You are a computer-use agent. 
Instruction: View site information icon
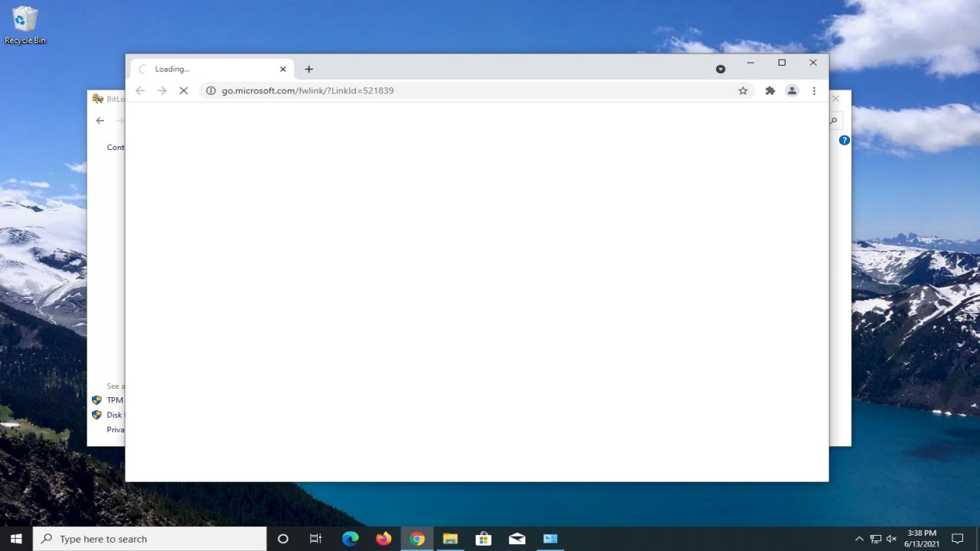(x=211, y=90)
